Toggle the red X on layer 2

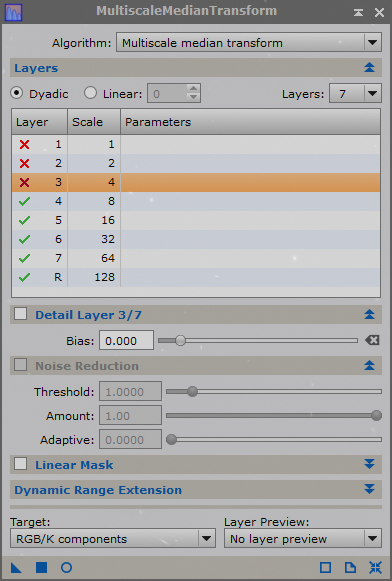coord(24,163)
